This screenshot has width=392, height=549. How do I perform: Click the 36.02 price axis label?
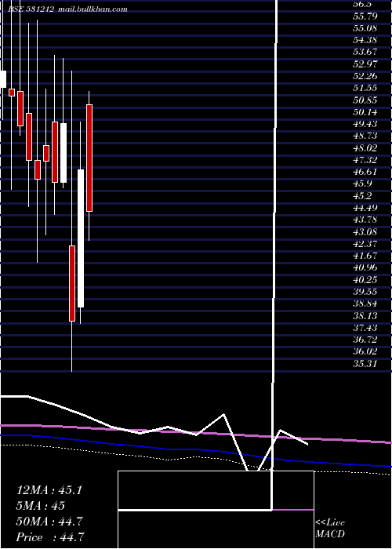(x=365, y=352)
